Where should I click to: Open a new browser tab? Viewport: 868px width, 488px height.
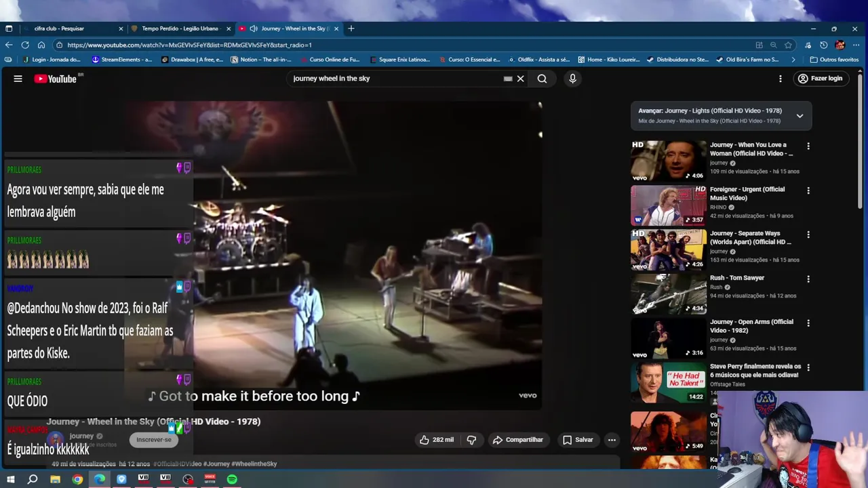(x=351, y=28)
